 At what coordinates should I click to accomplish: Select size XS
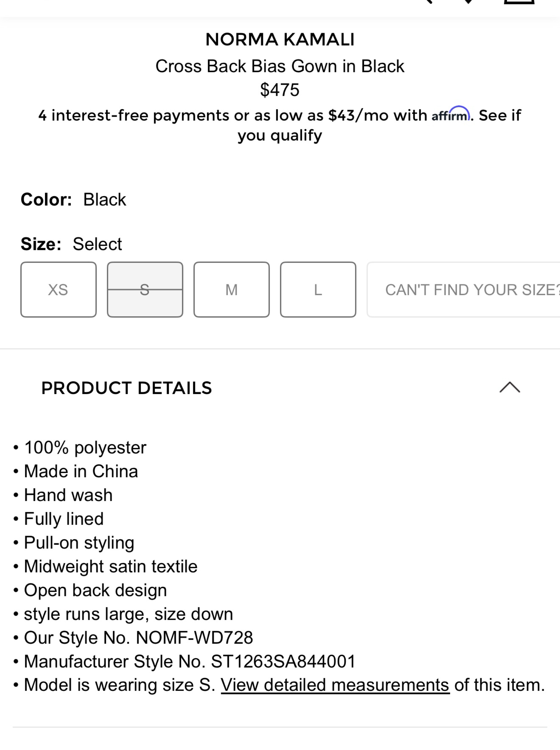tap(58, 289)
